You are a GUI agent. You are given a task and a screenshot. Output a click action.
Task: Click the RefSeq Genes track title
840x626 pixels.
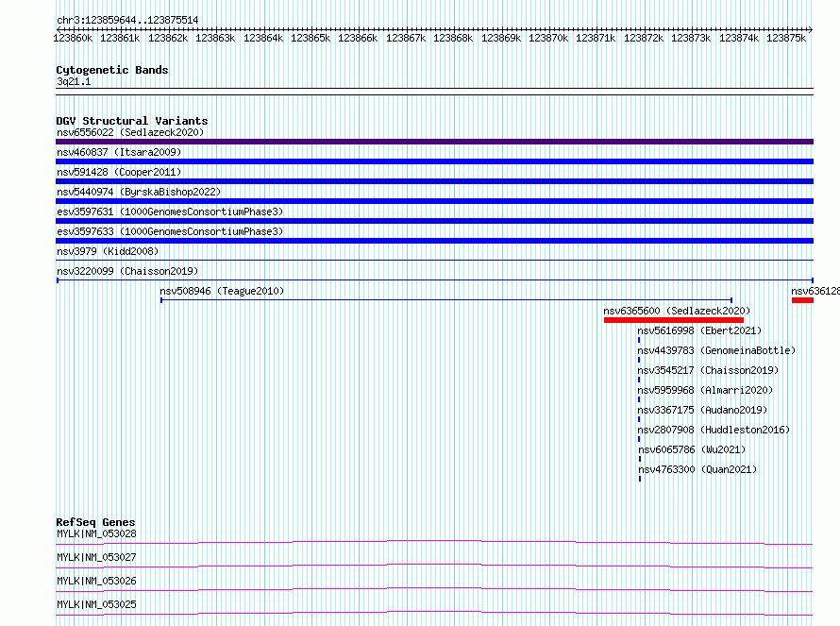[x=95, y=522]
